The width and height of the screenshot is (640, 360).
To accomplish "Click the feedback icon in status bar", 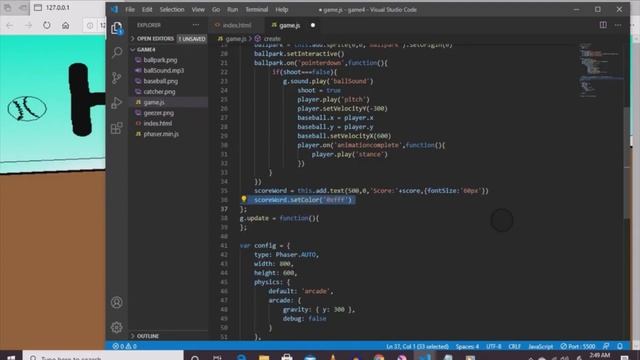I will click(606, 346).
